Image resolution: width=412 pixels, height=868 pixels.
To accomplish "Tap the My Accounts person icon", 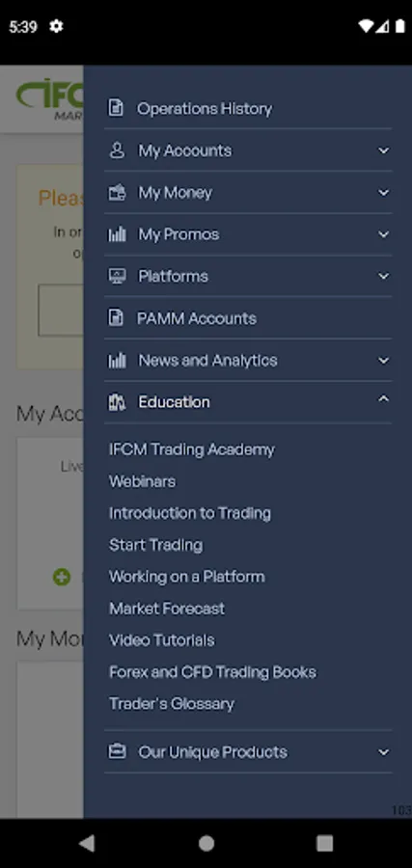I will pyautogui.click(x=117, y=150).
